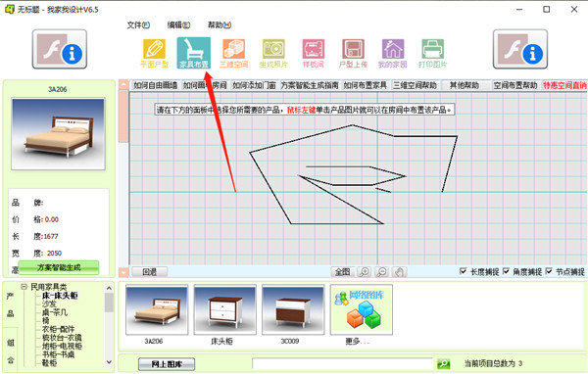Open the 如何布置家具 help tab
The image size is (588, 374).
coord(365,85)
